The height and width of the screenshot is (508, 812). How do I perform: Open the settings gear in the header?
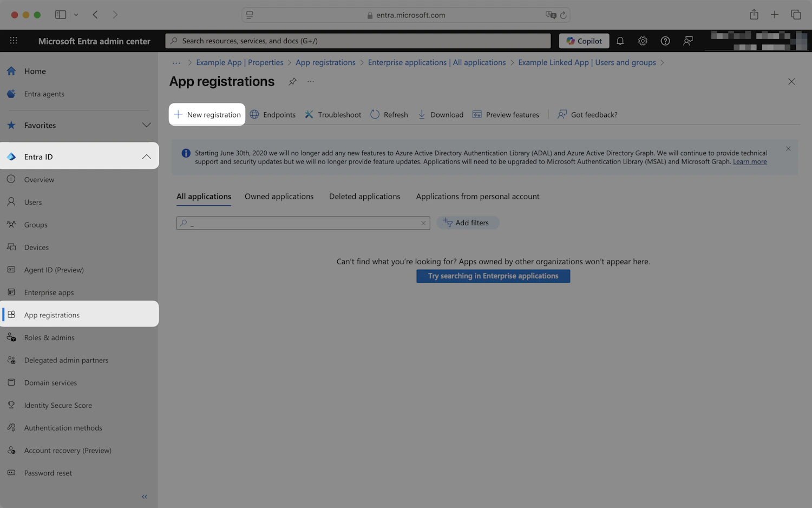point(643,41)
